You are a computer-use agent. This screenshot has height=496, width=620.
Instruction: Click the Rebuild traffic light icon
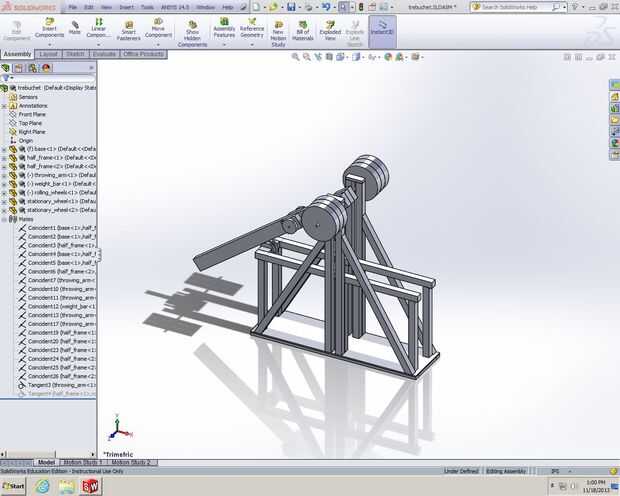click(361, 7)
